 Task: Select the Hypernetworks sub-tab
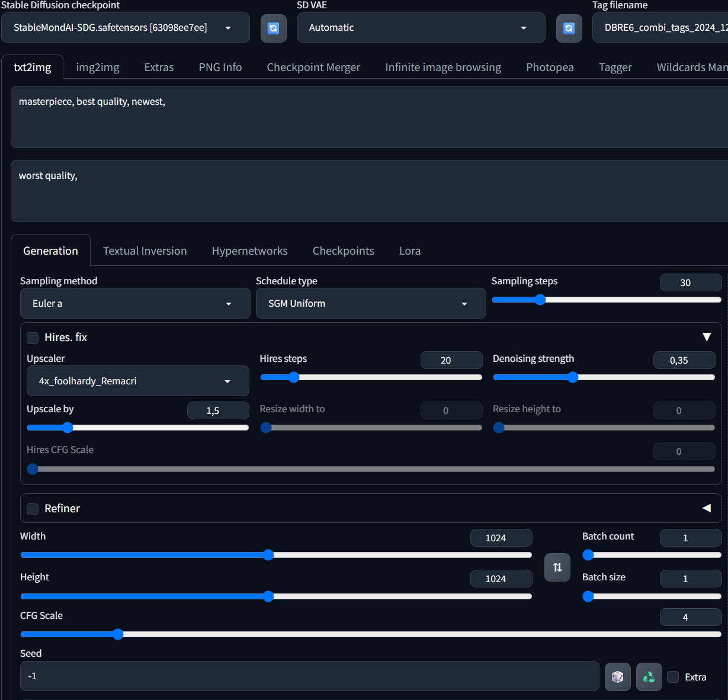coord(250,251)
